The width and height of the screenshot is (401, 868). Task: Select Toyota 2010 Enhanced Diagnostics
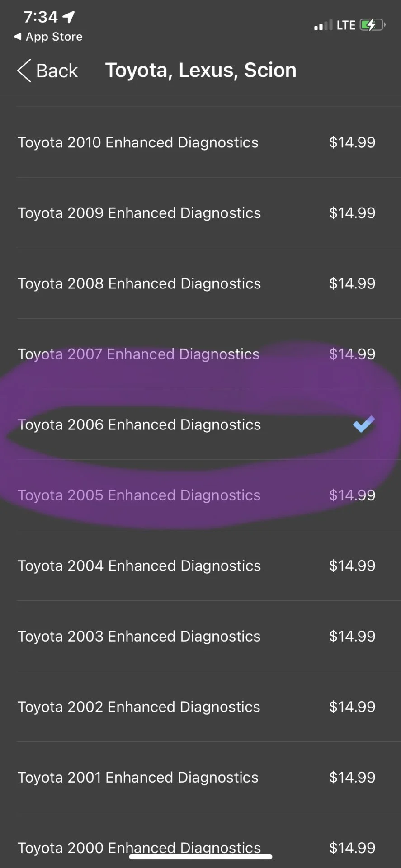(x=138, y=142)
